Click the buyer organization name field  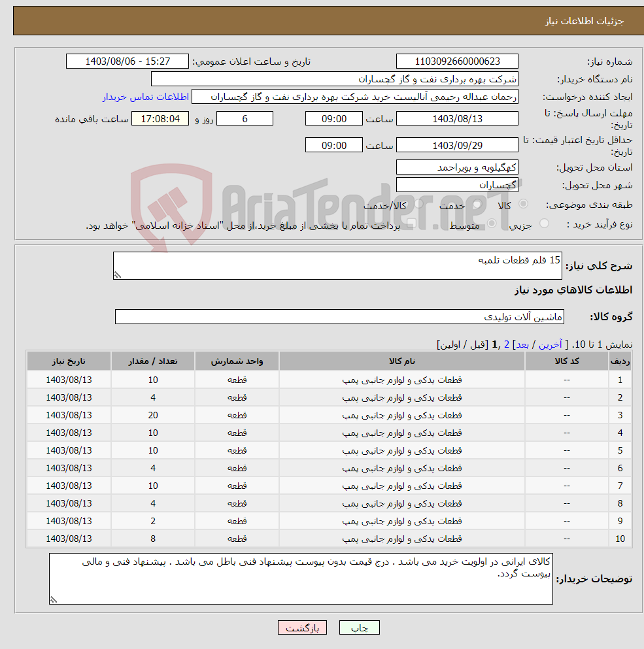335,79
